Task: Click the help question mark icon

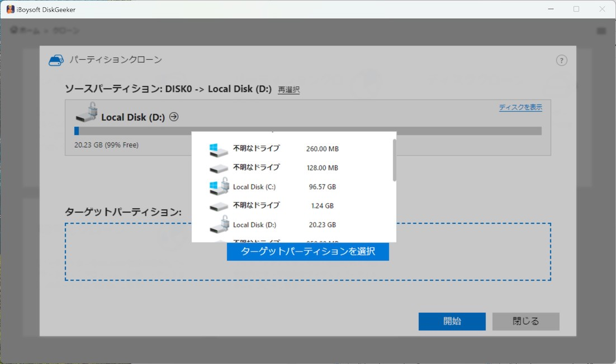Action: coord(561,60)
